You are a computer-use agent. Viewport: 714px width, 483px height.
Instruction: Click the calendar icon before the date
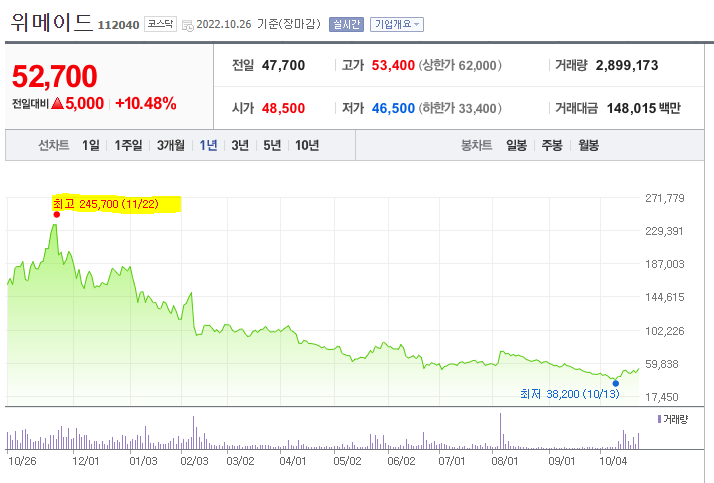pos(187,25)
